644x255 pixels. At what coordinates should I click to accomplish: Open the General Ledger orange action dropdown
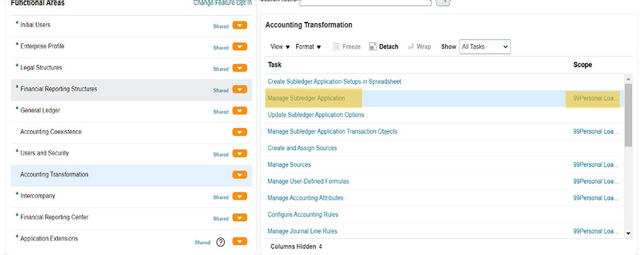click(240, 111)
